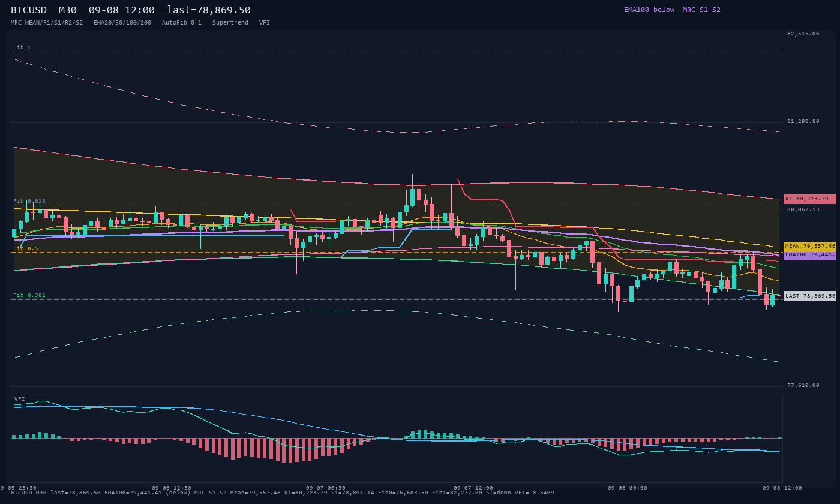Select the M30 timeframe label in the title
Image resolution: width=840 pixels, height=504 pixels.
(67, 10)
